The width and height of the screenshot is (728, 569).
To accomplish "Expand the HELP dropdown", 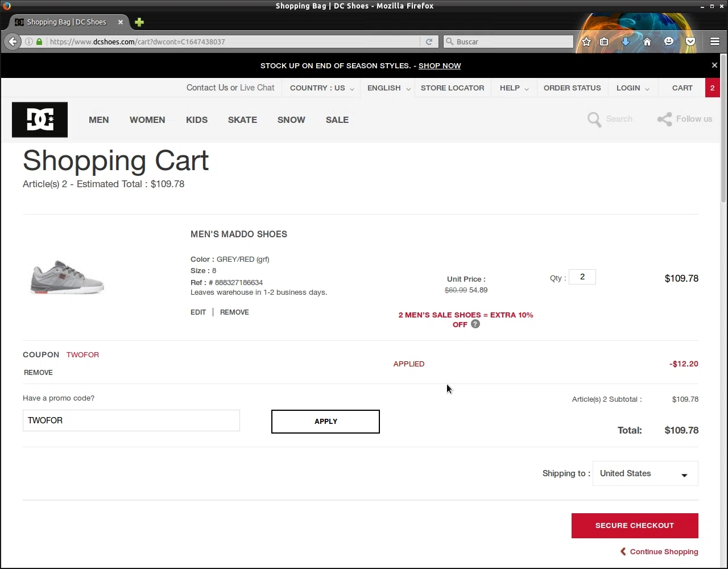I will coord(514,88).
